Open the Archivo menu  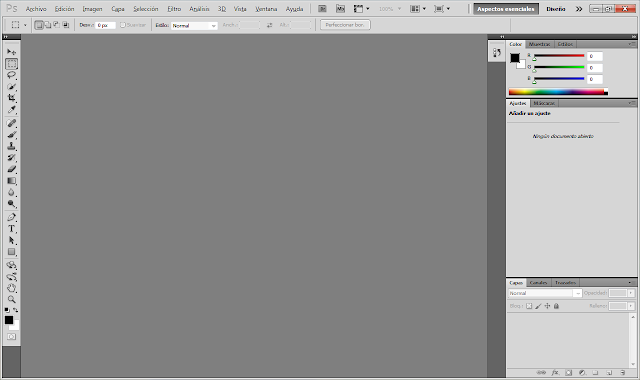(x=36, y=9)
